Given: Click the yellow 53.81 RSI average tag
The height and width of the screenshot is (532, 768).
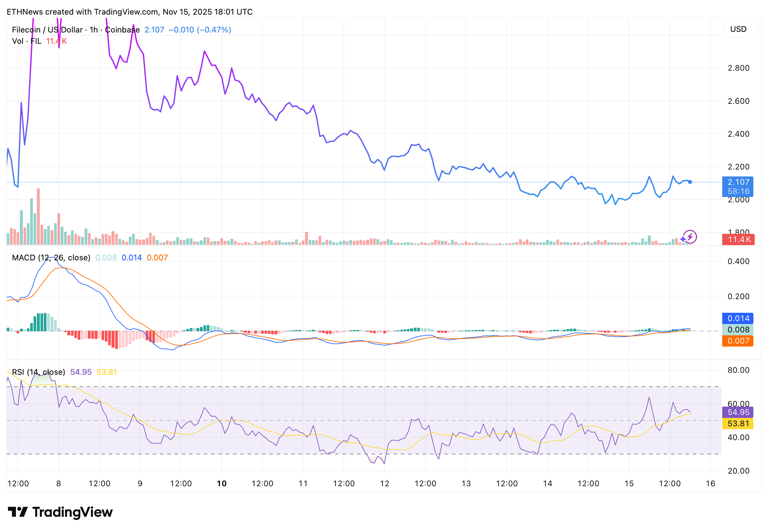Looking at the screenshot, I should pyautogui.click(x=737, y=424).
